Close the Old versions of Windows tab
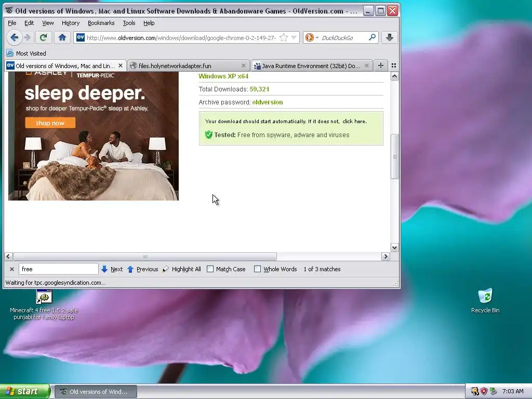Viewport: 532px width, 399px height. coord(121,66)
